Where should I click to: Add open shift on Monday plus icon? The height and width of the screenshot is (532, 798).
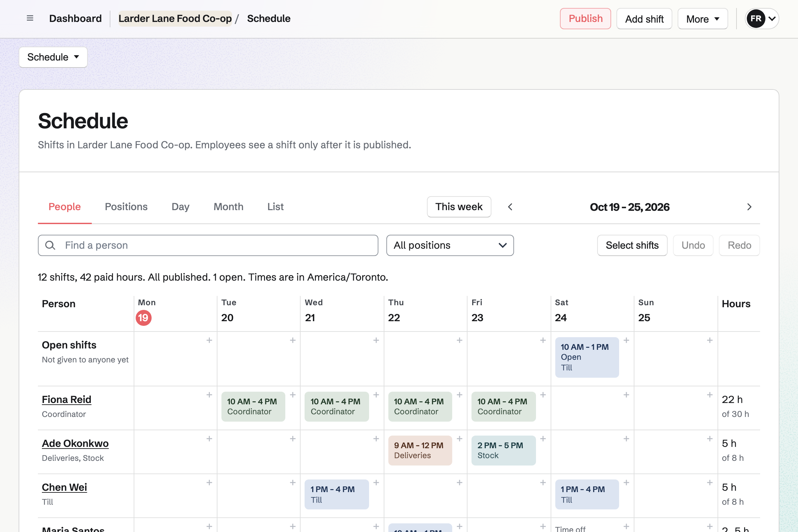coord(209,340)
